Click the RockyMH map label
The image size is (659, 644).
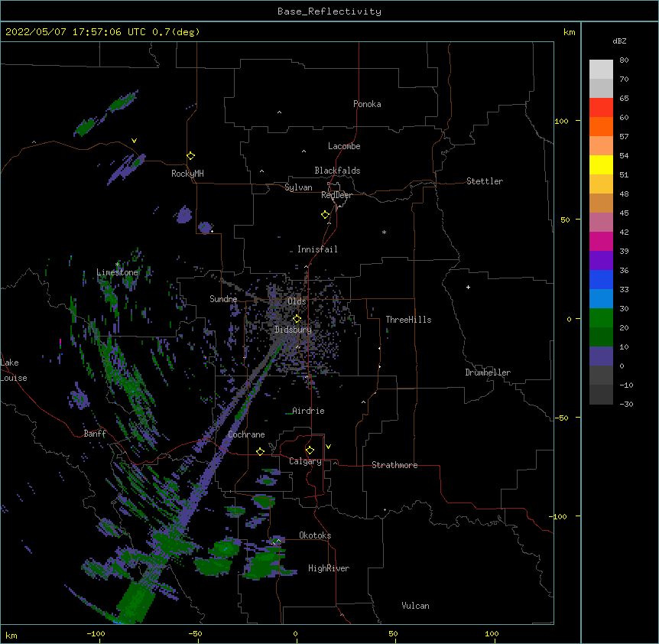[x=187, y=174]
